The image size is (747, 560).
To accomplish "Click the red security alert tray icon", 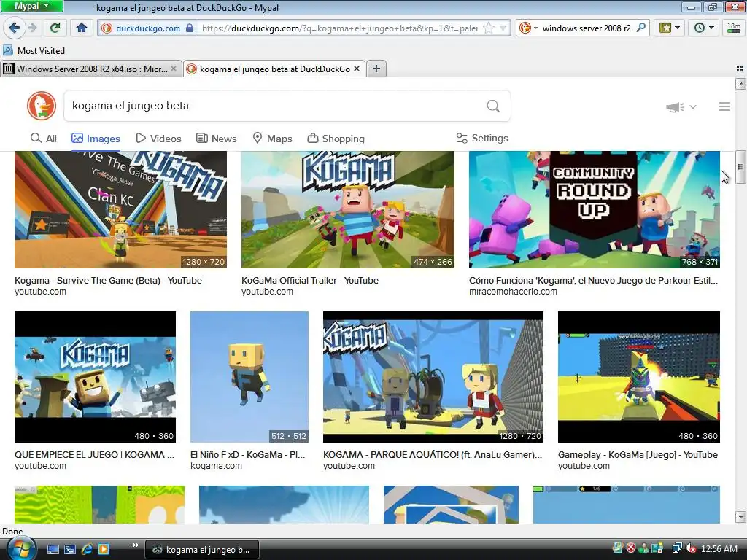I will (x=631, y=548).
